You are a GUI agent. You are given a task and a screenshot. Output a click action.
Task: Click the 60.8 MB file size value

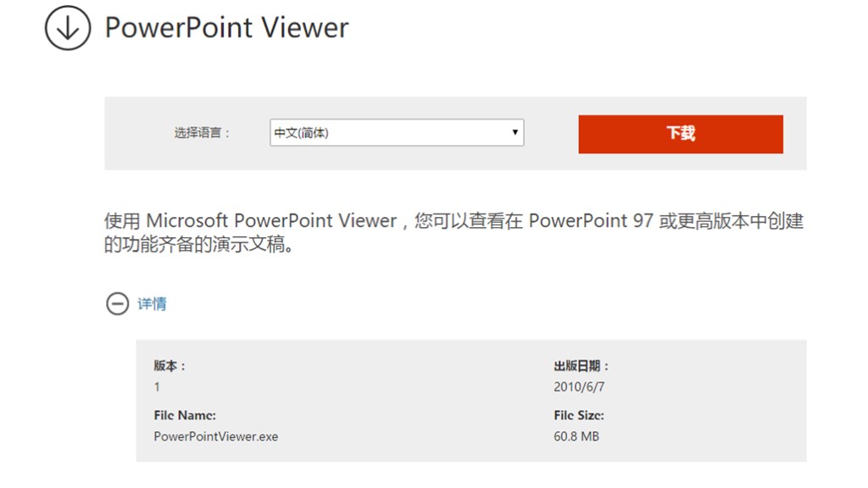(x=576, y=437)
